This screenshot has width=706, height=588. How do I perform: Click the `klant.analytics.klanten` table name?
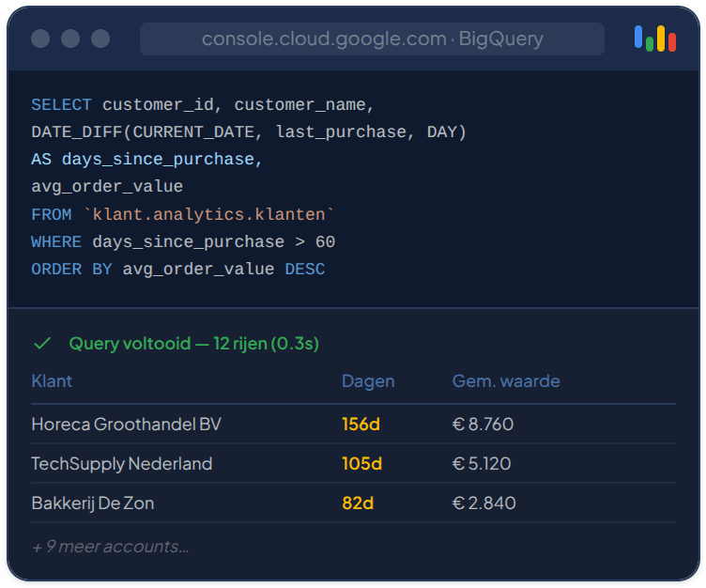point(208,214)
